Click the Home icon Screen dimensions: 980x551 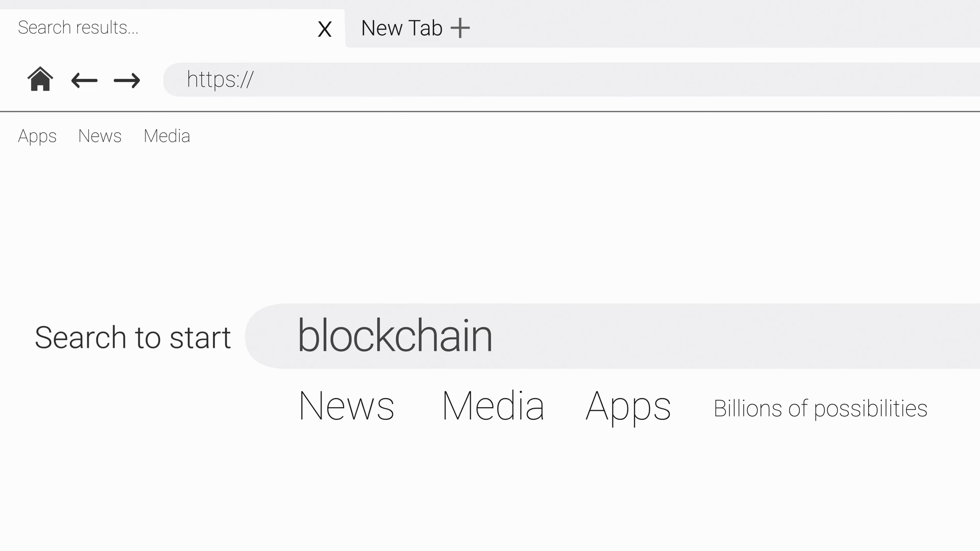pyautogui.click(x=40, y=80)
